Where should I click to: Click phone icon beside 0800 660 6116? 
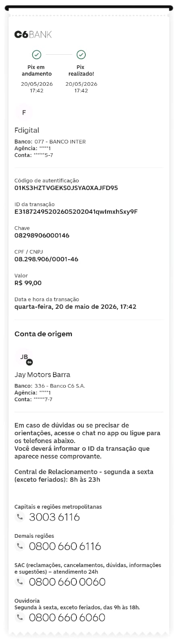coord(19,546)
